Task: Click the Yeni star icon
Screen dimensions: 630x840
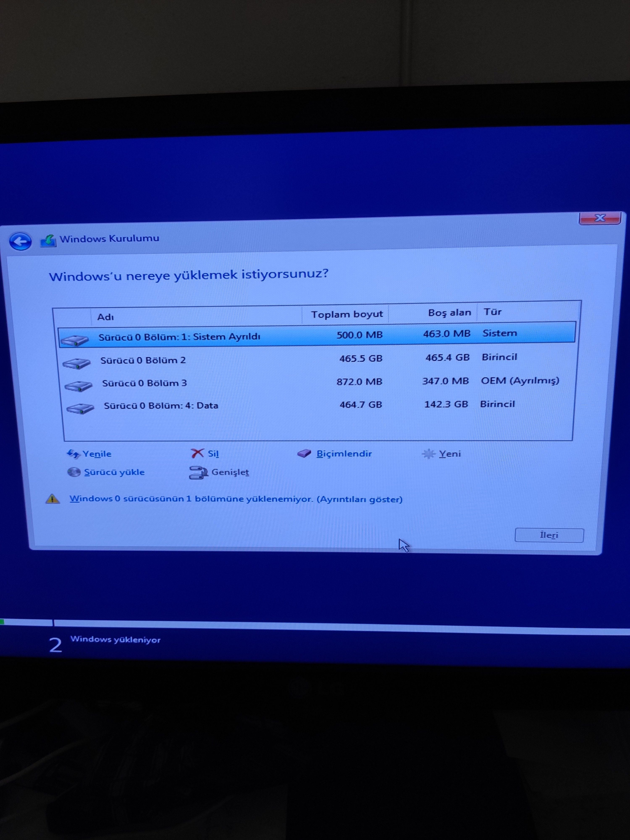Action: click(428, 453)
